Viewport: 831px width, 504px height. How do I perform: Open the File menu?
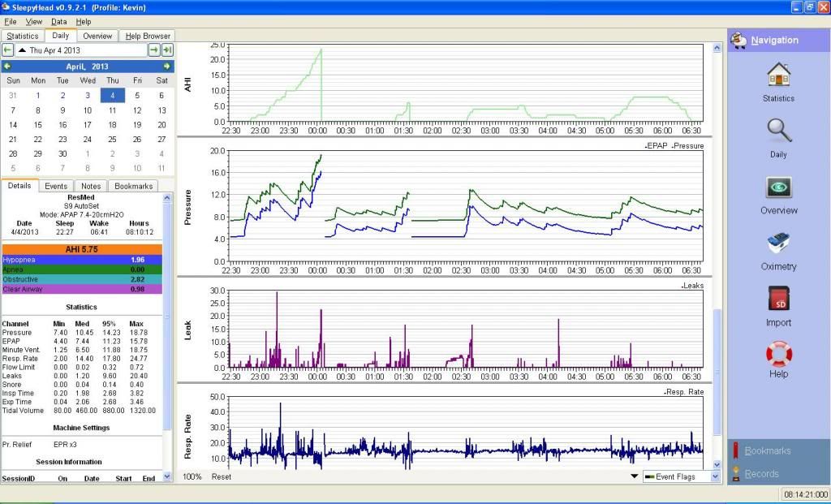click(x=10, y=22)
